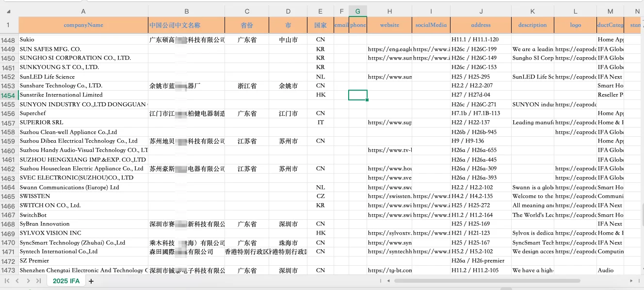Click the 国家 header cell
This screenshot has height=290, width=644.
321,25
